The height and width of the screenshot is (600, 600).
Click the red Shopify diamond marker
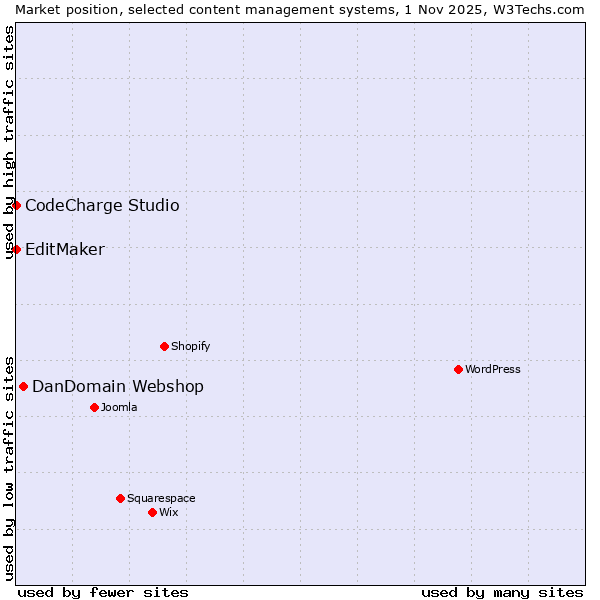coord(164,346)
